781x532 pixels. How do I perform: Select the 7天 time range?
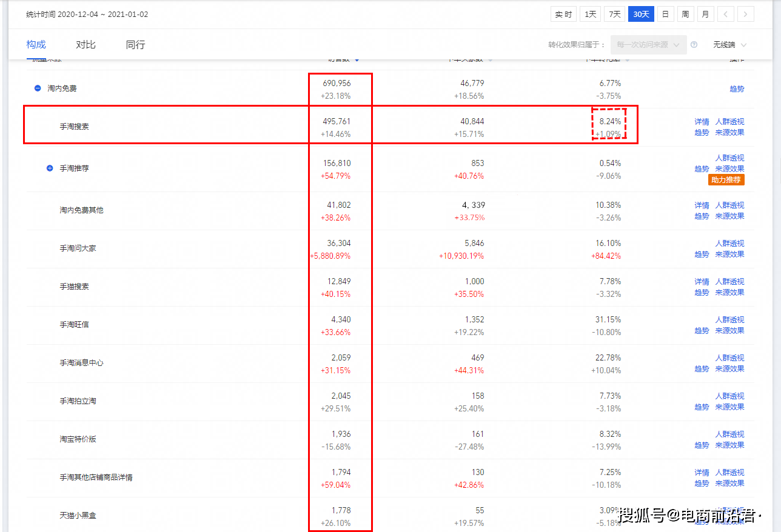pos(614,14)
